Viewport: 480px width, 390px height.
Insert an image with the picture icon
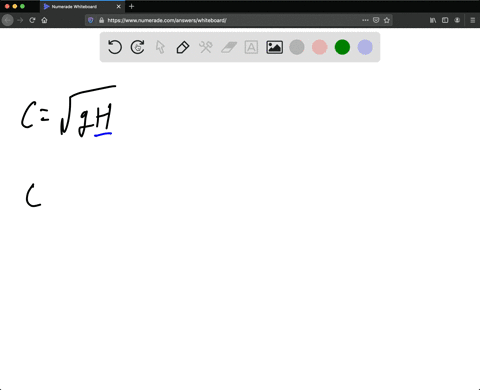pyautogui.click(x=274, y=47)
